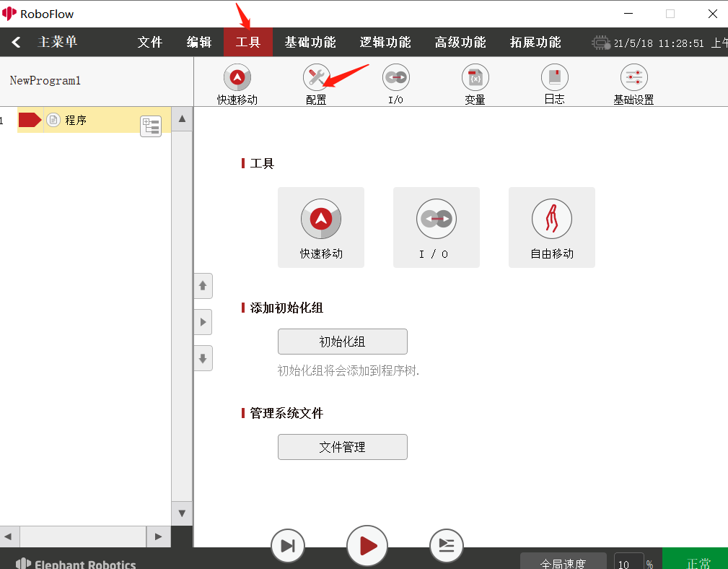Click the 全局速度 button

(563, 561)
